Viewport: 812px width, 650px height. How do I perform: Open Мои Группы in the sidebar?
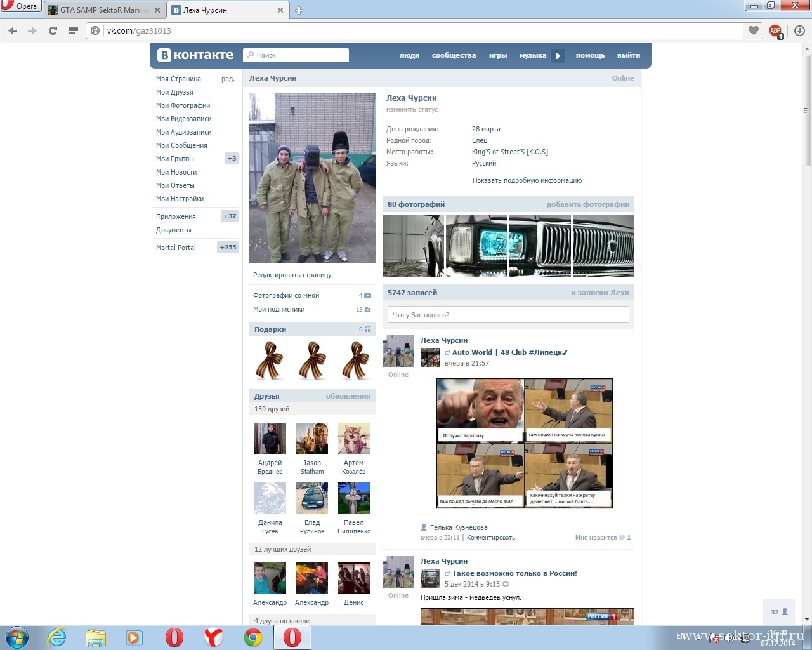175,159
